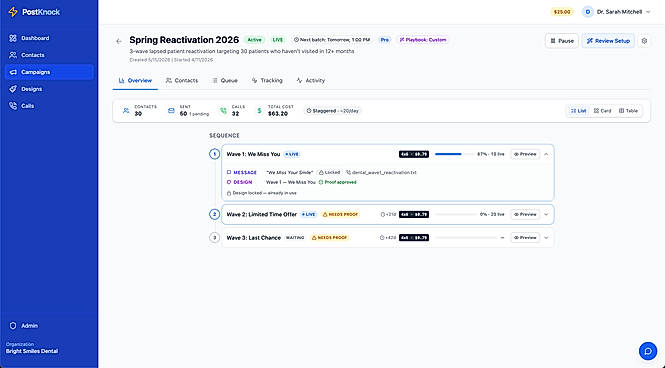Viewport: 665px width, 368px height.
Task: Click Wave 1 progress bar
Action: click(x=454, y=154)
